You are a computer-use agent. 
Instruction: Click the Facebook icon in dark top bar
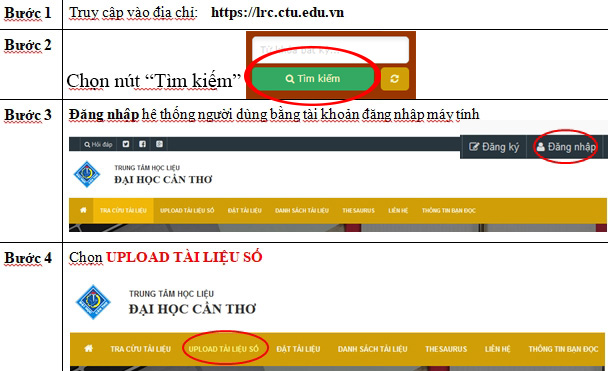click(x=142, y=144)
